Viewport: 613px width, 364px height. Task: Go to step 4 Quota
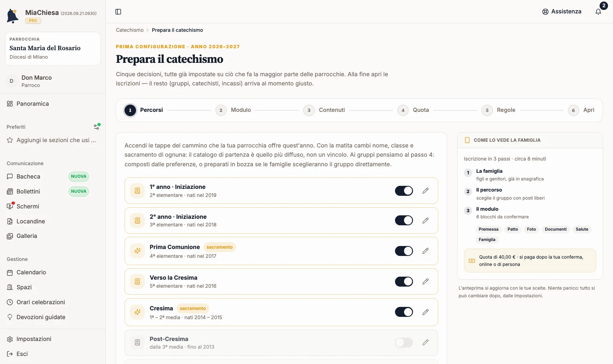pyautogui.click(x=413, y=110)
